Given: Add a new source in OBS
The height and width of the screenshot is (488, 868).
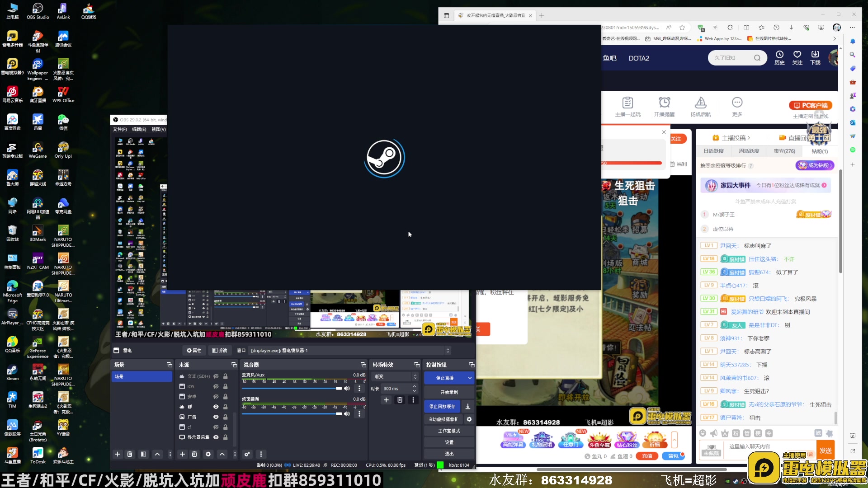Looking at the screenshot, I should click(182, 454).
